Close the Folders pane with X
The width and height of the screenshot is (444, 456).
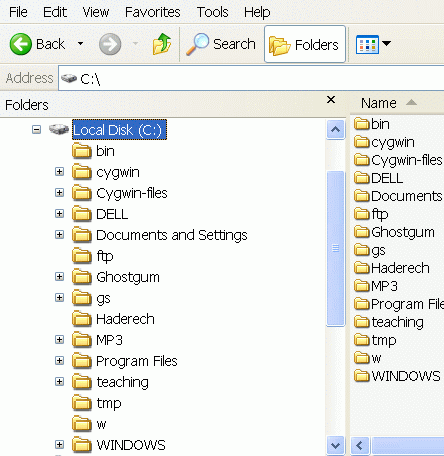click(x=331, y=100)
